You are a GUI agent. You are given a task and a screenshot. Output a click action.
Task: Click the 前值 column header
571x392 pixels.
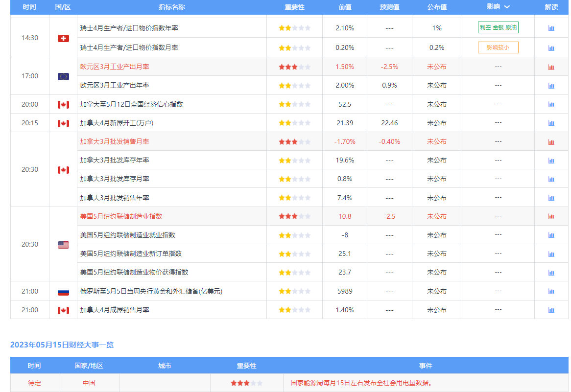pos(345,7)
